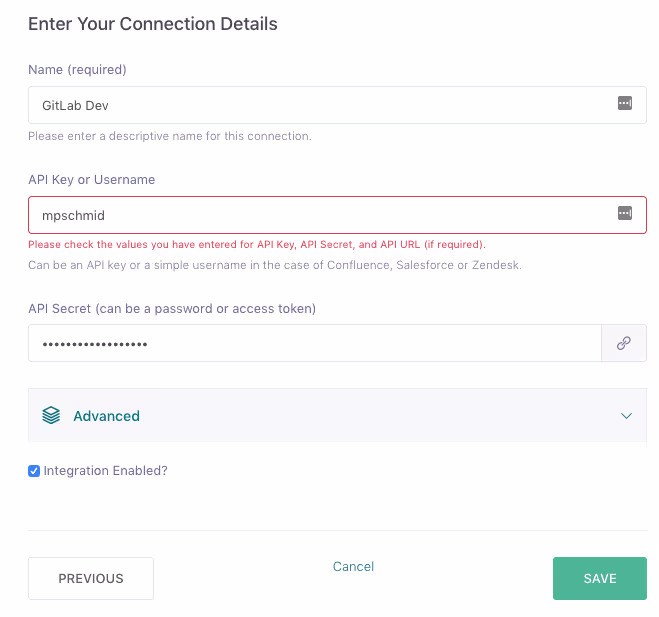Image resolution: width=659 pixels, height=617 pixels.
Task: Click the empty area of the Advanced panel header
Action: tap(378, 415)
